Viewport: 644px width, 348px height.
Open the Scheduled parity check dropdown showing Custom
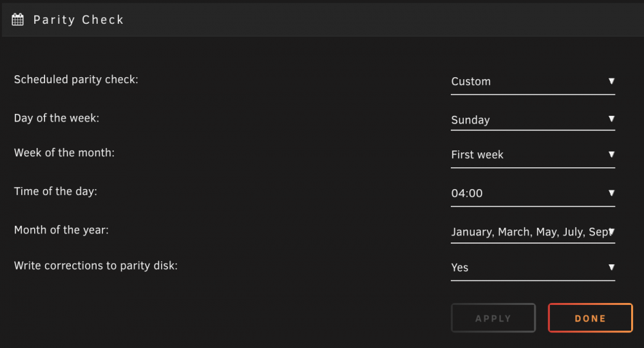533,82
